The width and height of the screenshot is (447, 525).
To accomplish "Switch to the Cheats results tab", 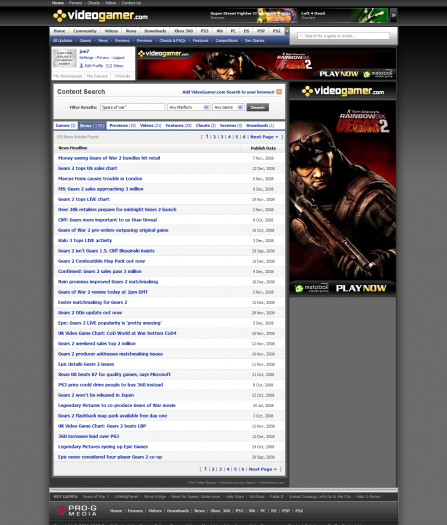I will pos(206,126).
